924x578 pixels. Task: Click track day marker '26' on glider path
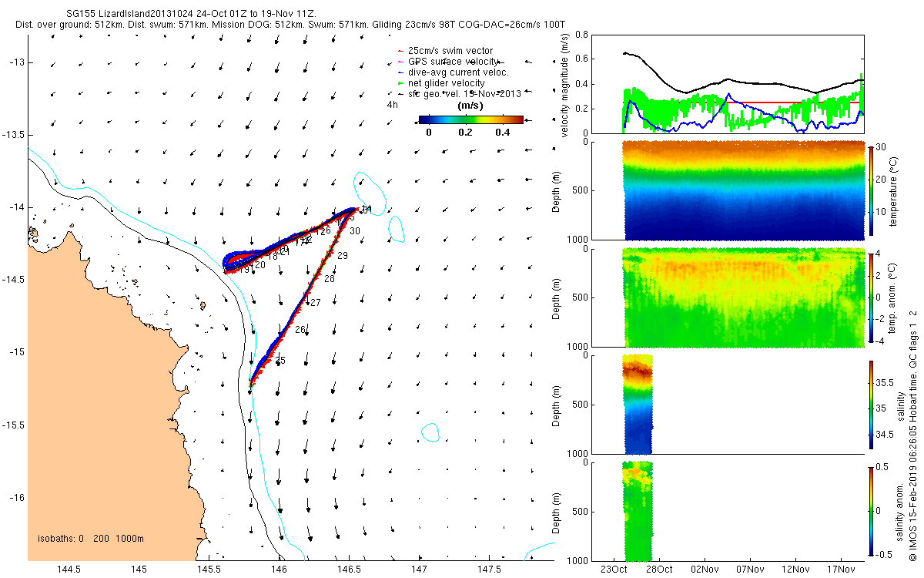coord(300,330)
